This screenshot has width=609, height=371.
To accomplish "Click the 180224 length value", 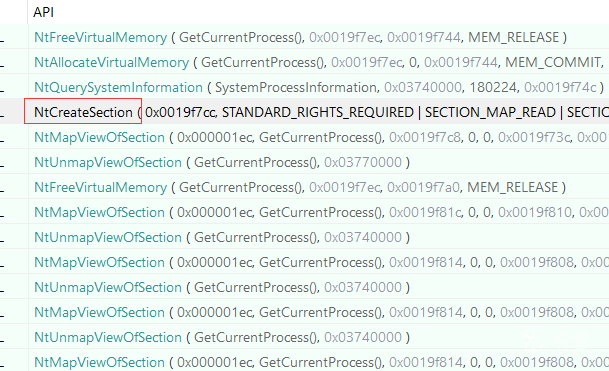I will click(x=493, y=87).
